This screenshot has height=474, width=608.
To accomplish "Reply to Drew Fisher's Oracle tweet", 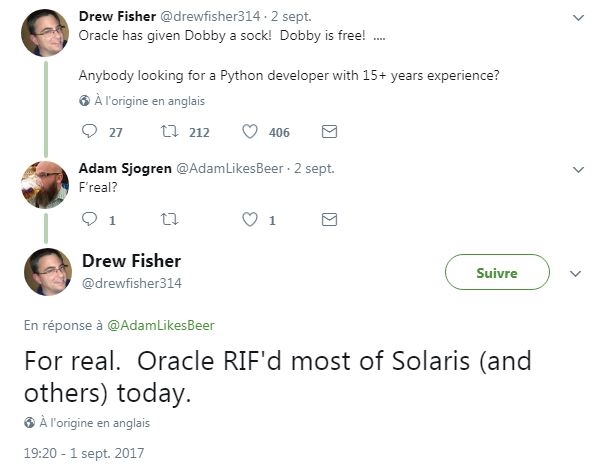I will [x=88, y=131].
